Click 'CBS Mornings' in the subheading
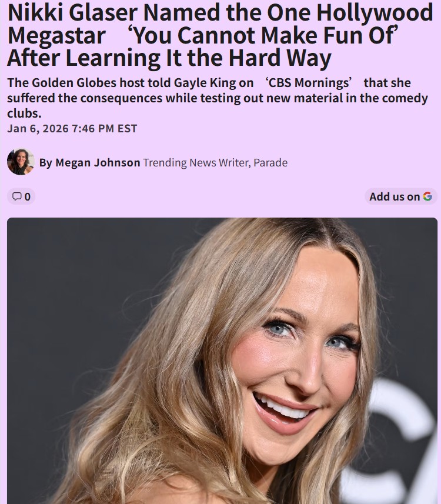The image size is (441, 504). 309,83
